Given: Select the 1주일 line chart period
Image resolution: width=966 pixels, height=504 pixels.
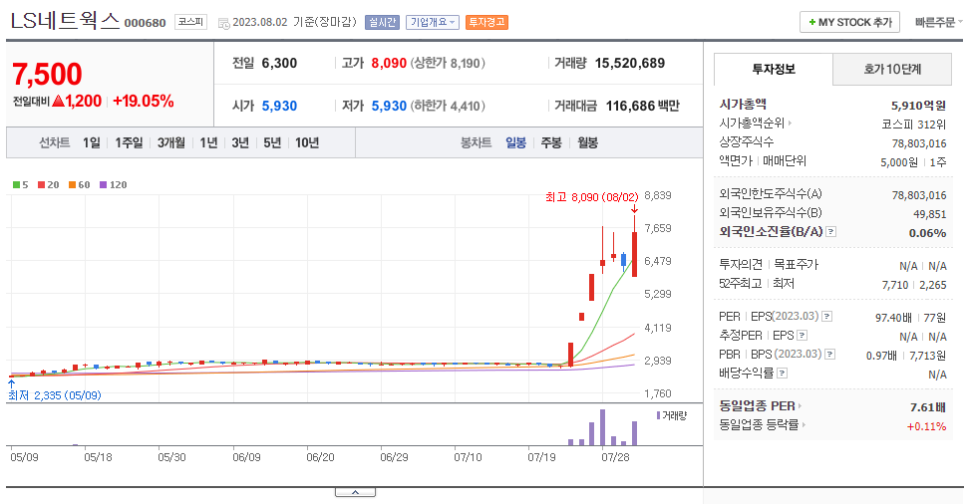Looking at the screenshot, I should [129, 143].
